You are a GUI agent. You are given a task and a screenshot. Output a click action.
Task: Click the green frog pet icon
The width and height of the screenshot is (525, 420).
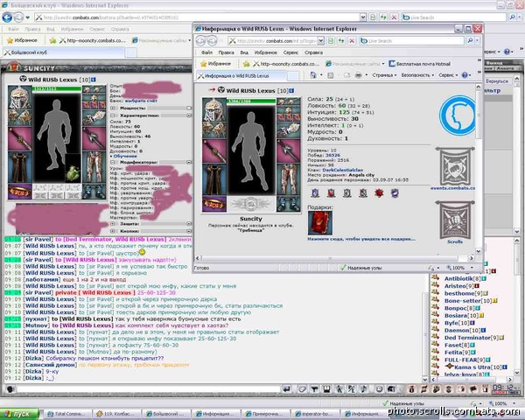(x=73, y=173)
